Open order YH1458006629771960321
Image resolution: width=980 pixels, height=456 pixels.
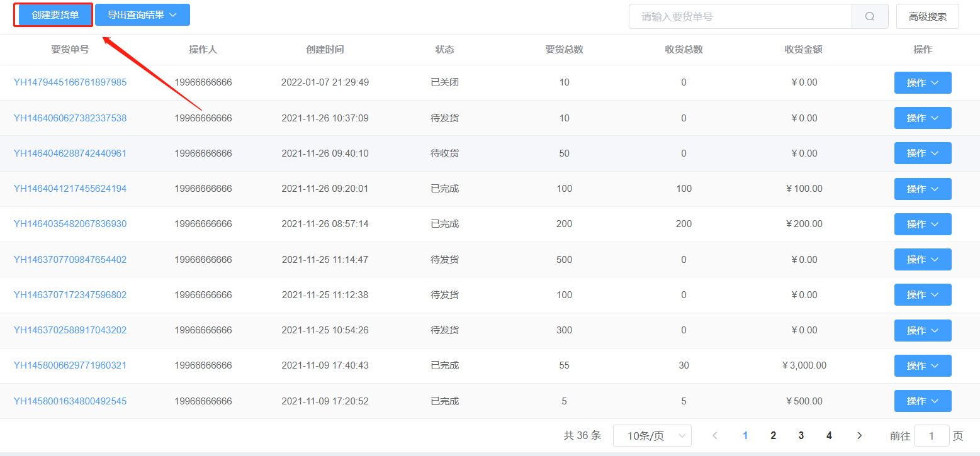[x=70, y=365]
